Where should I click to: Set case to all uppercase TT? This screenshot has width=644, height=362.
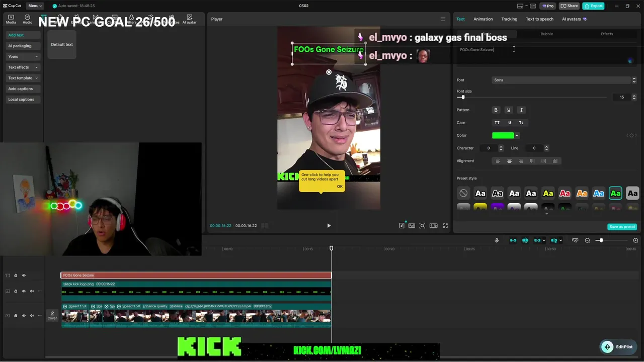point(497,123)
